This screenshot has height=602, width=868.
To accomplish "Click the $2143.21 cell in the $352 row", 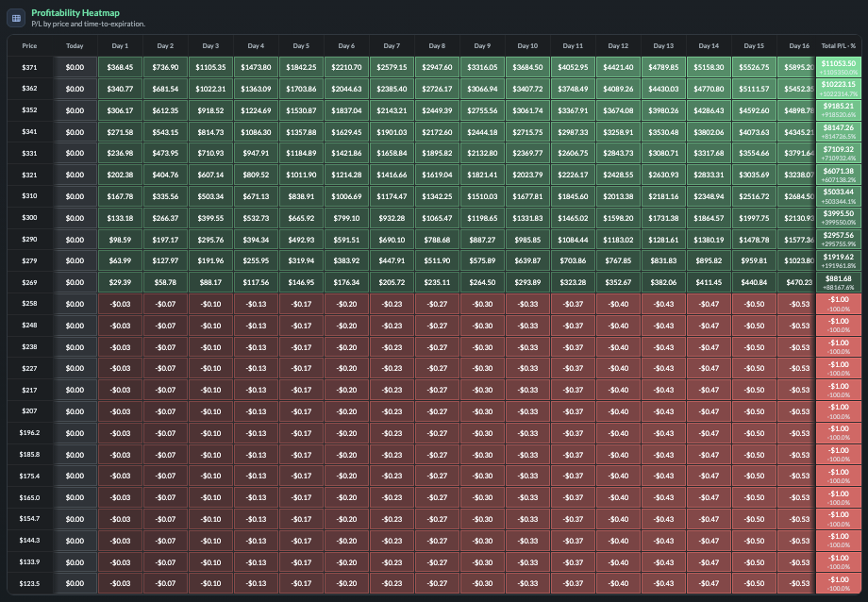I will (x=392, y=110).
